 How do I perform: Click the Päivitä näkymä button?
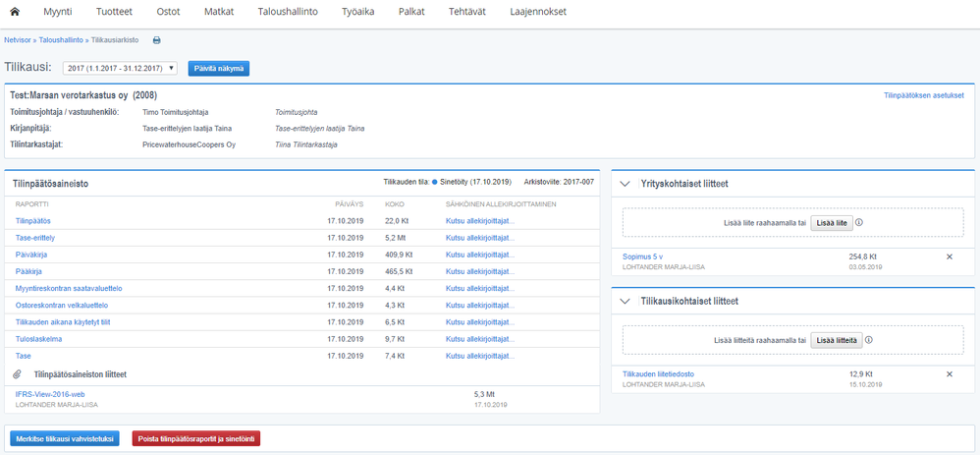[219, 68]
